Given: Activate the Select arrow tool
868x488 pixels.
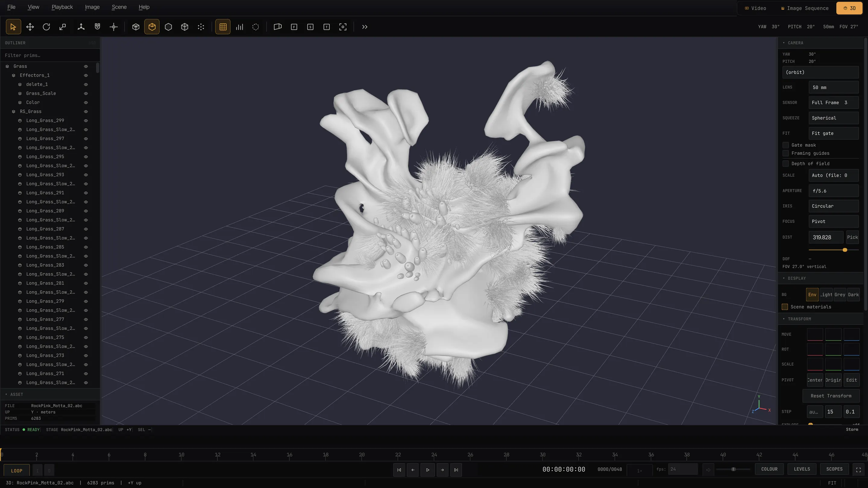Looking at the screenshot, I should 13,27.
